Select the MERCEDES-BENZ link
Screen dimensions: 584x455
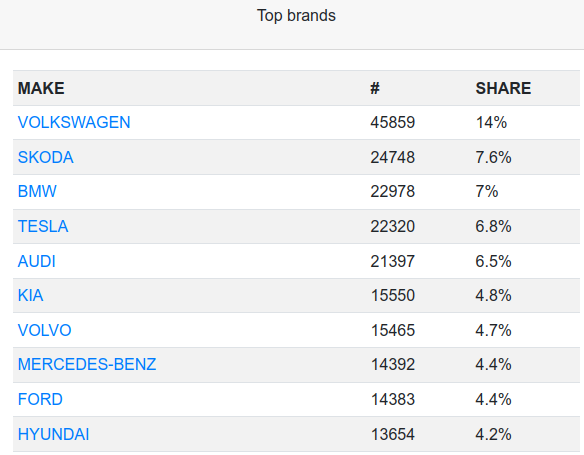coord(87,364)
